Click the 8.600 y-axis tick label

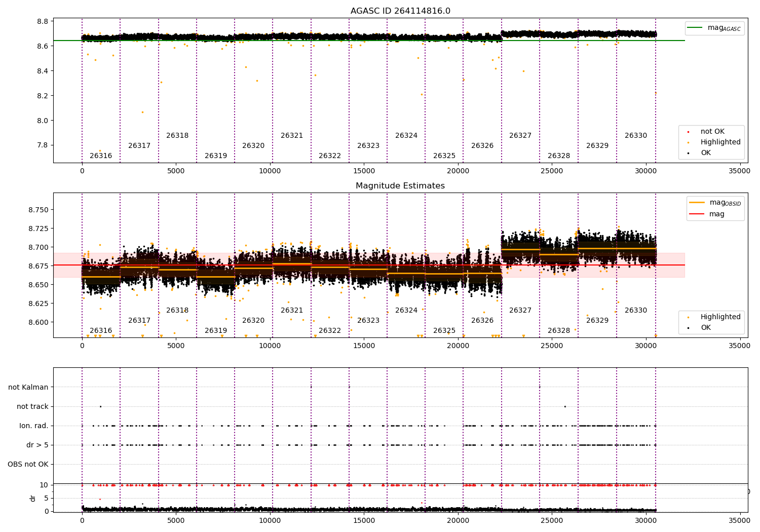(x=39, y=322)
